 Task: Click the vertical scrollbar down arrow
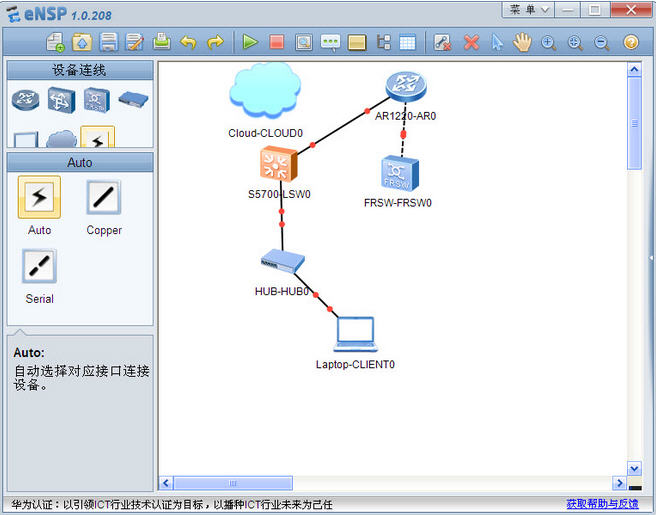pyautogui.click(x=634, y=468)
